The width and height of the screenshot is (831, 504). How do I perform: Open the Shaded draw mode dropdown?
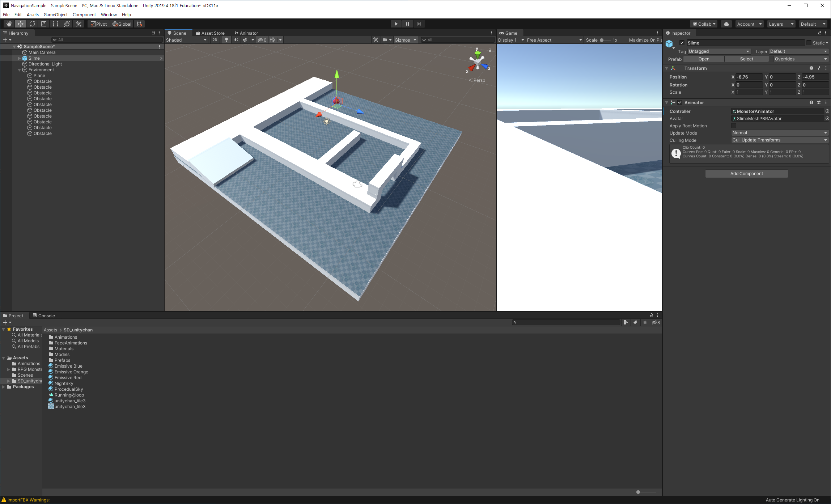pyautogui.click(x=186, y=40)
